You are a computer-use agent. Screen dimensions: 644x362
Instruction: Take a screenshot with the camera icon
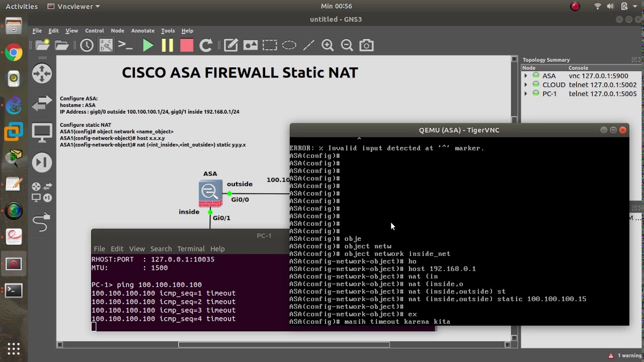(366, 46)
